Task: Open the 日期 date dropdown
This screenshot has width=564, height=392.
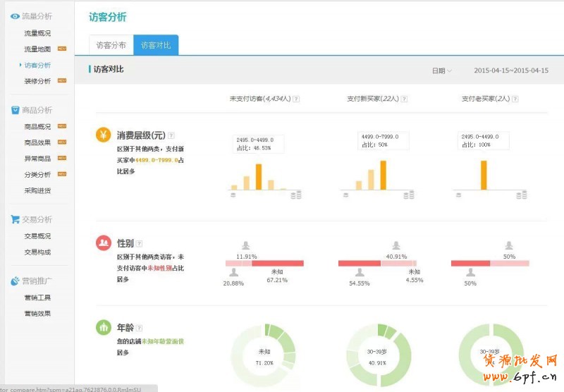Action: [442, 71]
